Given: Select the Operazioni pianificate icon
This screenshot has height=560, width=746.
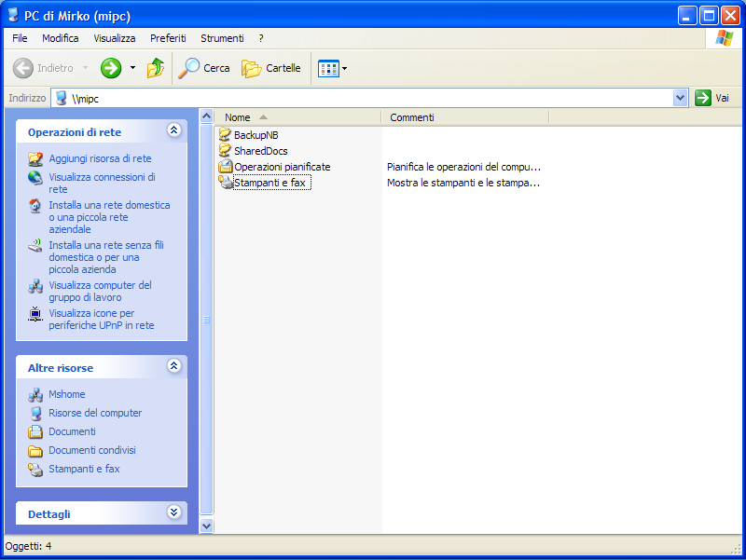Looking at the screenshot, I should point(225,167).
